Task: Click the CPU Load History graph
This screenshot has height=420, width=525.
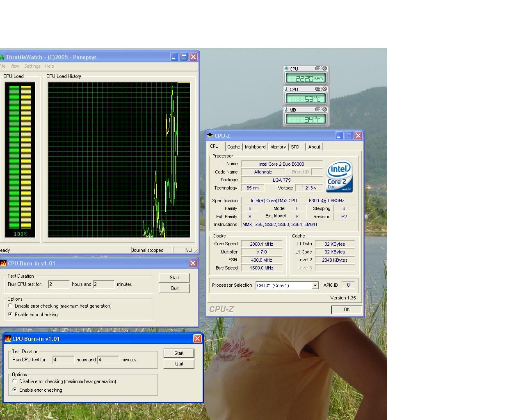Action: [119, 160]
